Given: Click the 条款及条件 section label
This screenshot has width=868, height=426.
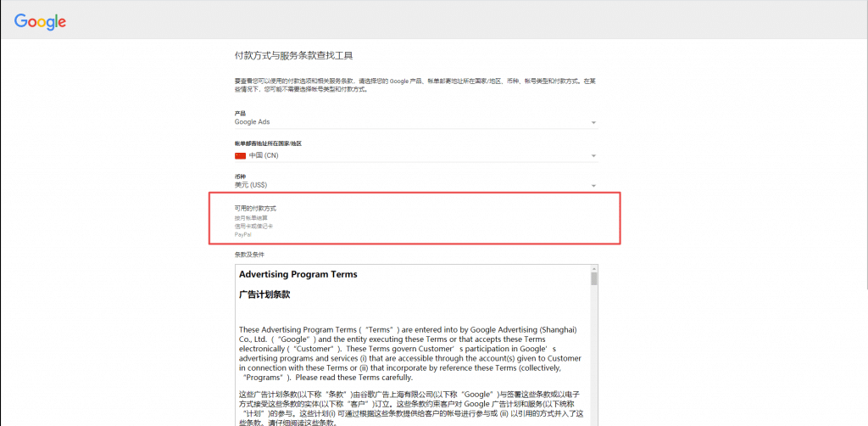Looking at the screenshot, I should 250,255.
